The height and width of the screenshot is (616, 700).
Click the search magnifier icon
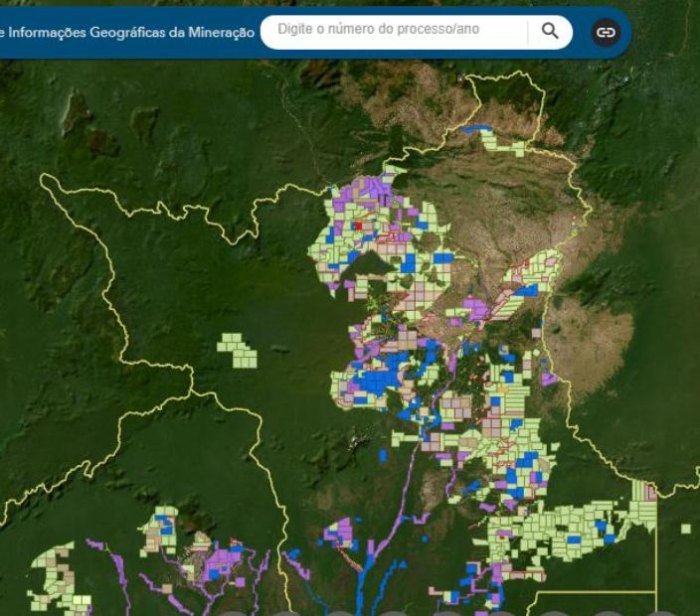point(550,31)
